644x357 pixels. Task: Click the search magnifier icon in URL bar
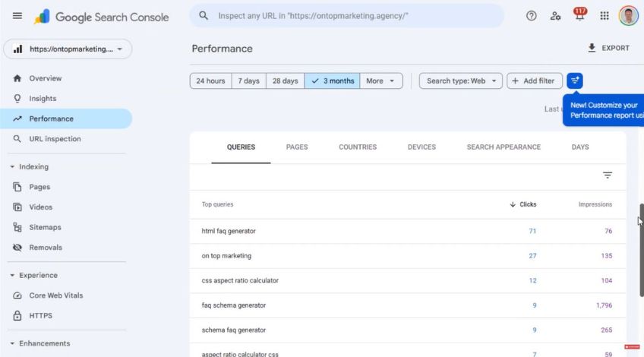pyautogui.click(x=204, y=16)
